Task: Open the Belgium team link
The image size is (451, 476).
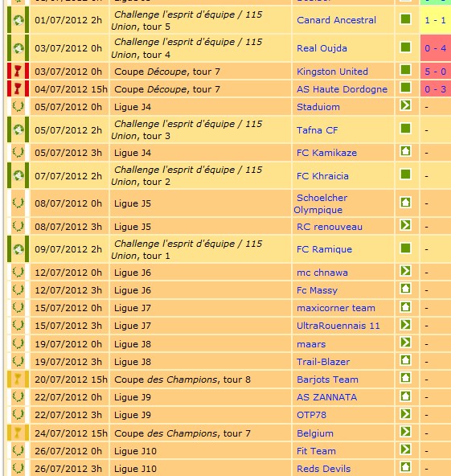Action: 314,433
